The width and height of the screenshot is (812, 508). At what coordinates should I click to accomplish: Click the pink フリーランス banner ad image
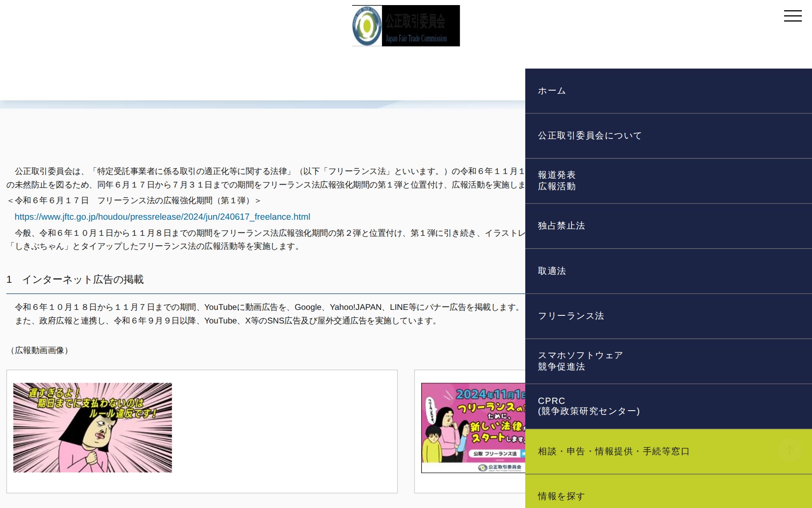pyautogui.click(x=473, y=428)
